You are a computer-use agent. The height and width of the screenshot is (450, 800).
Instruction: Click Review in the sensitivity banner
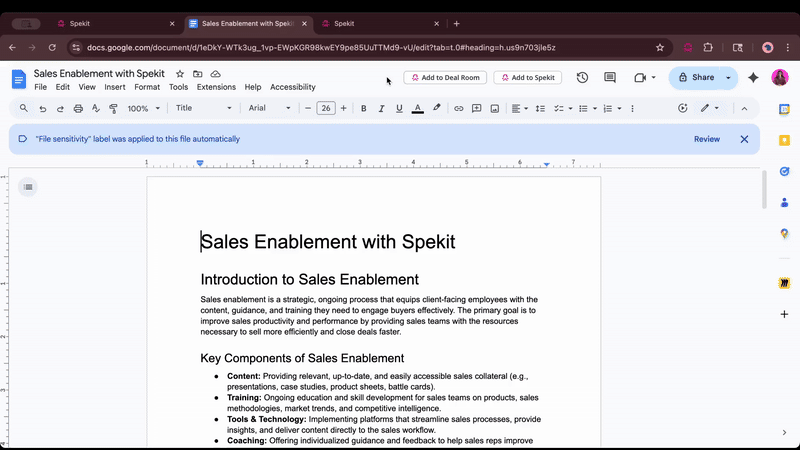click(707, 139)
